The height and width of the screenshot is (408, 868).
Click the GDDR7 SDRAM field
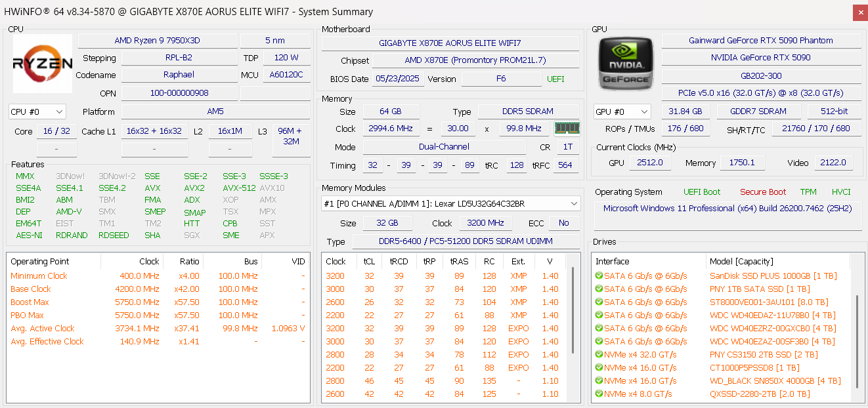click(x=758, y=112)
